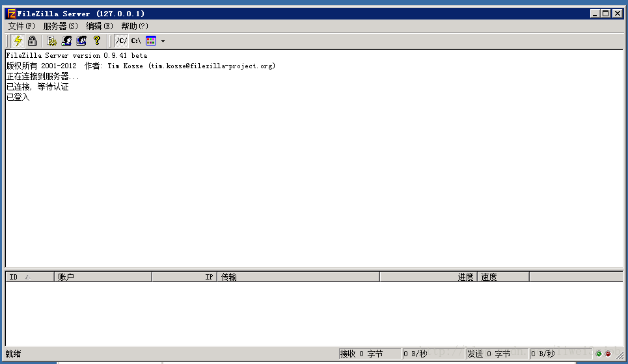Open the 编辑(E) menu
The image size is (628, 364).
[x=100, y=26]
